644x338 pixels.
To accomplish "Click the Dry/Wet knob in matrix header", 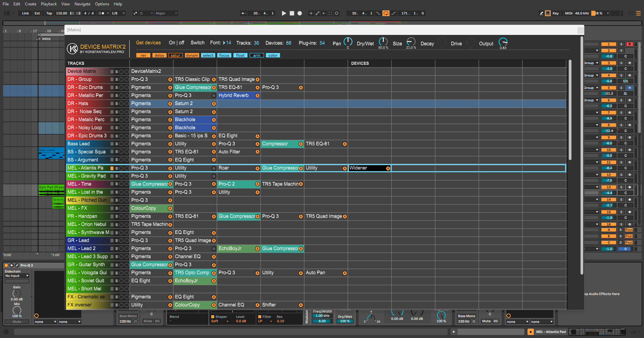I will point(383,42).
